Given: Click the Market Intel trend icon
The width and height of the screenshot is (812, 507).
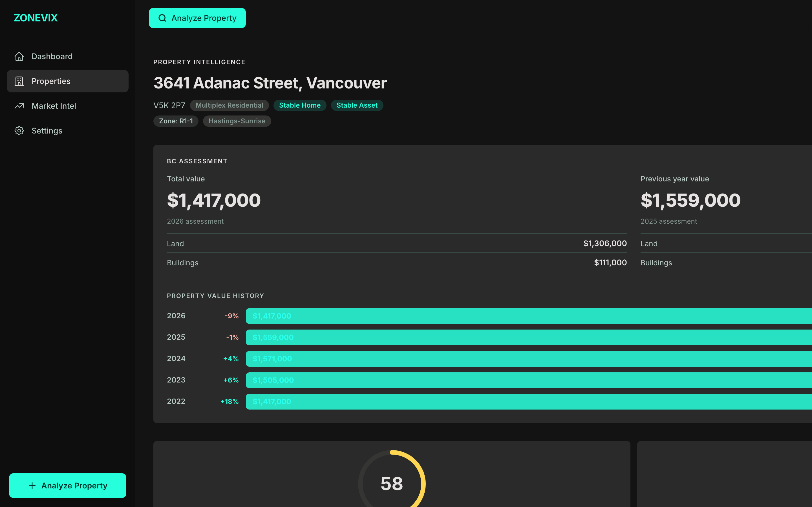Looking at the screenshot, I should point(19,106).
